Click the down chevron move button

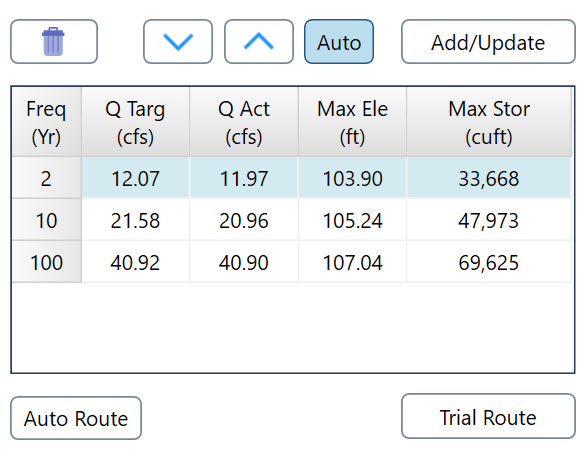(178, 42)
